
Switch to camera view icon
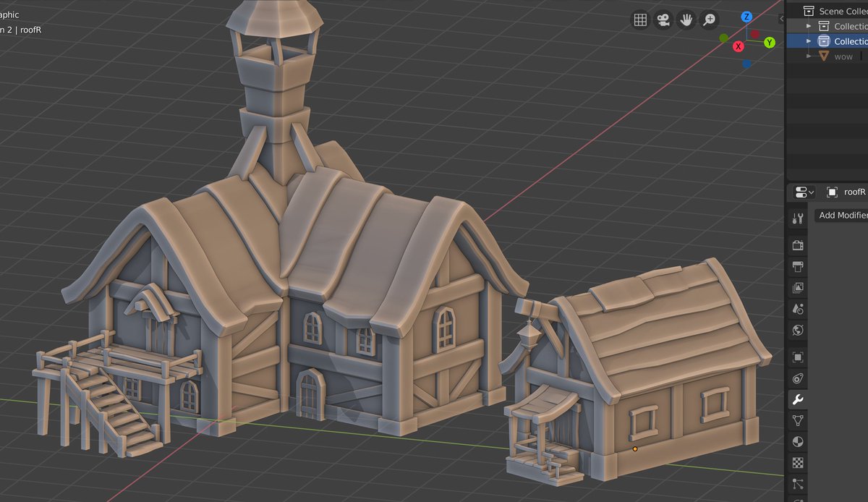(x=663, y=20)
